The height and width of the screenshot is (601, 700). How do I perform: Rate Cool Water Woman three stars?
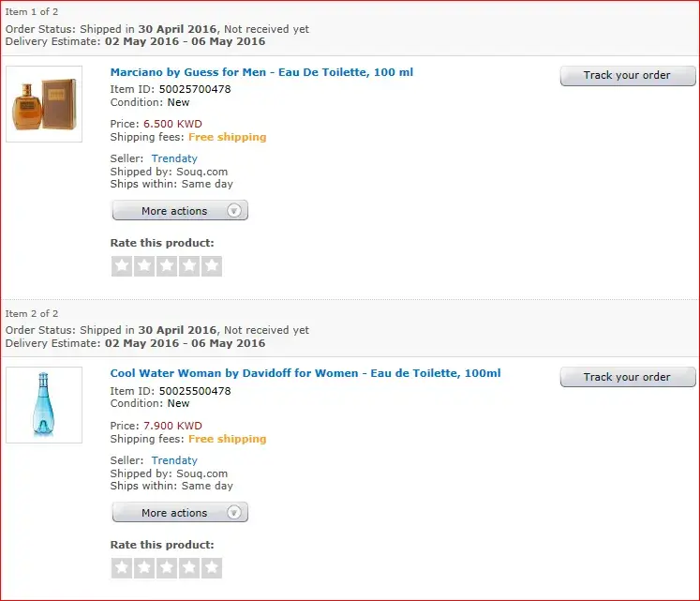pyautogui.click(x=167, y=568)
